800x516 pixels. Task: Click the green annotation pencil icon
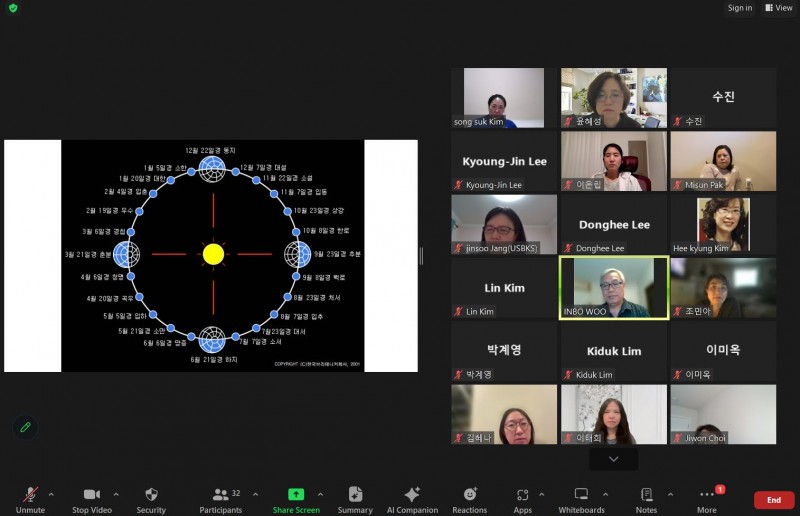pyautogui.click(x=26, y=427)
